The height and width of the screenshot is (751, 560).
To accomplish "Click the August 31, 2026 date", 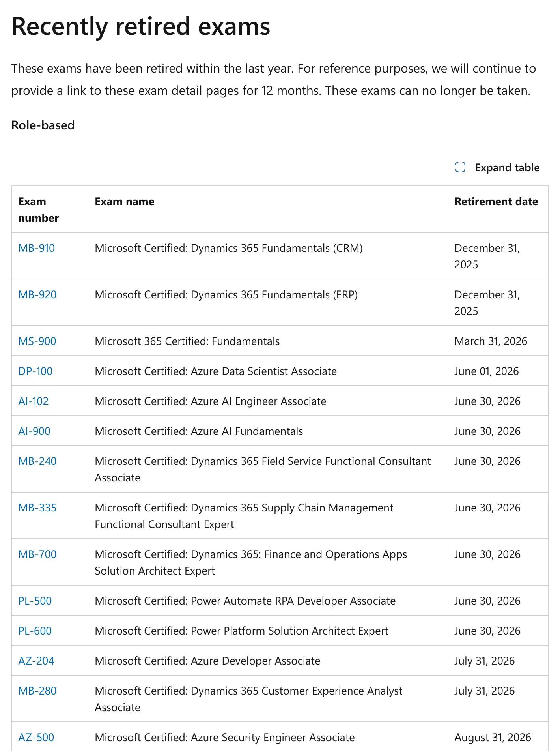I will (493, 738).
